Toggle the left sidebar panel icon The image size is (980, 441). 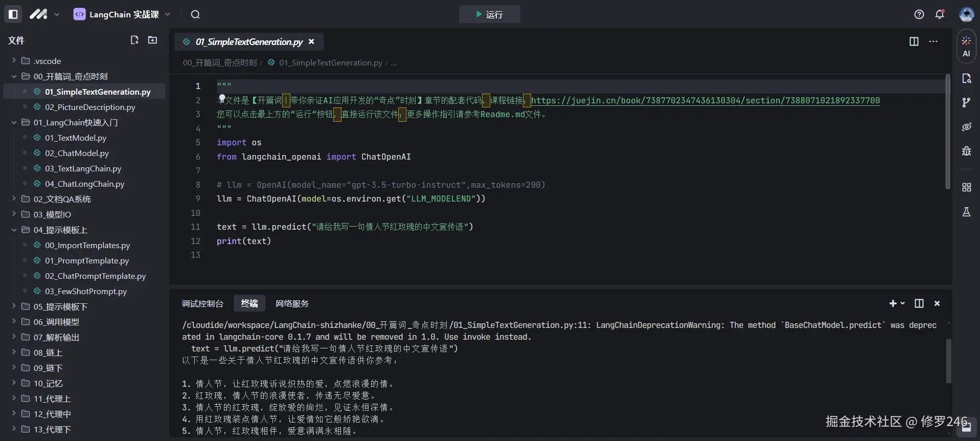(x=13, y=14)
